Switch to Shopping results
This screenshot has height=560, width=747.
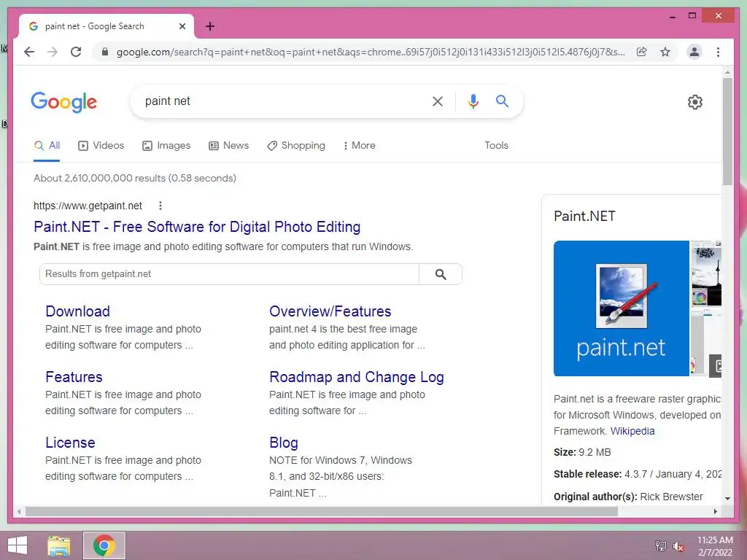[296, 146]
